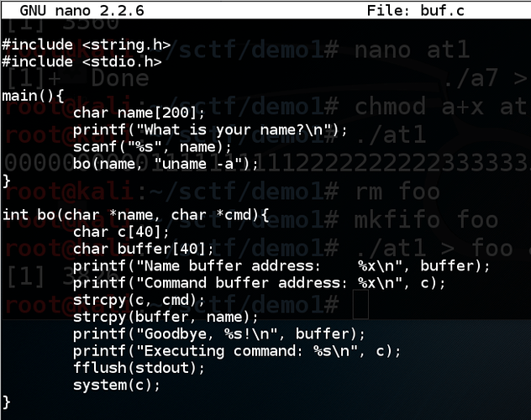Click the bo(name, "uname -a") call
This screenshot has width=531, height=420.
coord(166,164)
